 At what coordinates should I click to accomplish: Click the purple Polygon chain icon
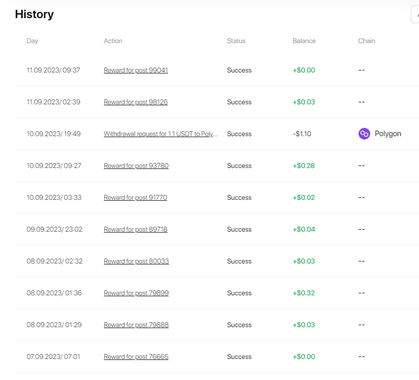[364, 134]
